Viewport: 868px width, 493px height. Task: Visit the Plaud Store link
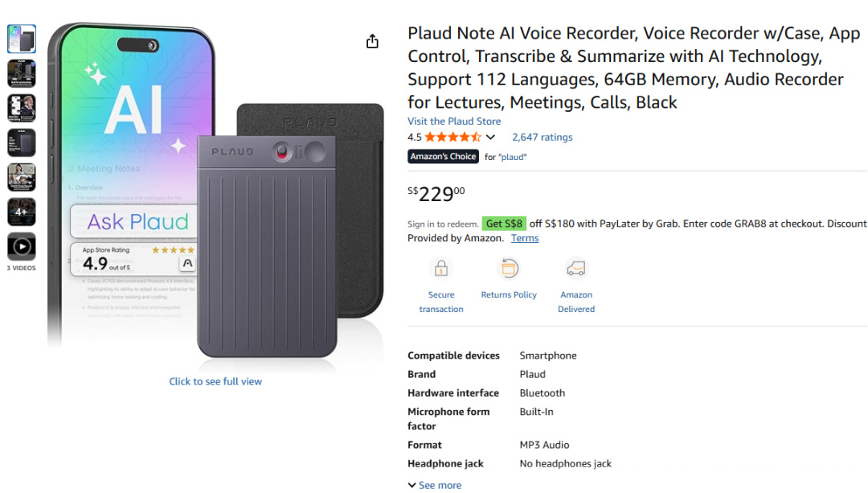[x=454, y=121]
